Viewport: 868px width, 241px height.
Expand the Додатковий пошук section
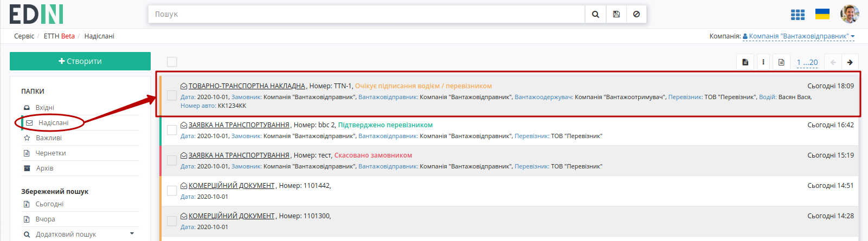coord(80,235)
